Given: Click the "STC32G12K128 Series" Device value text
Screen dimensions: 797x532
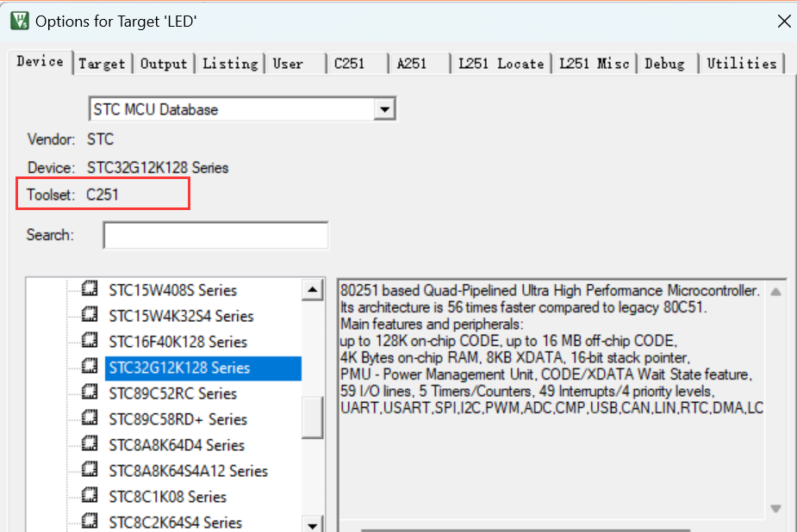Looking at the screenshot, I should click(158, 168).
